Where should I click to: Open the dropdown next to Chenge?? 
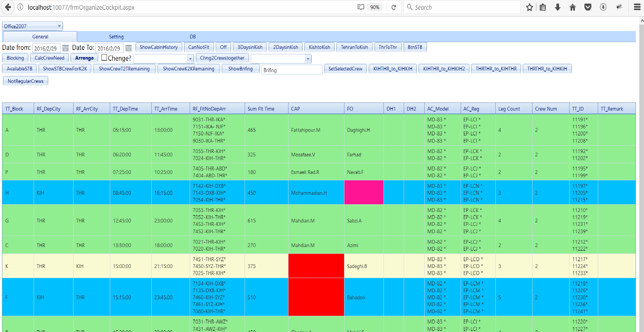(x=190, y=59)
